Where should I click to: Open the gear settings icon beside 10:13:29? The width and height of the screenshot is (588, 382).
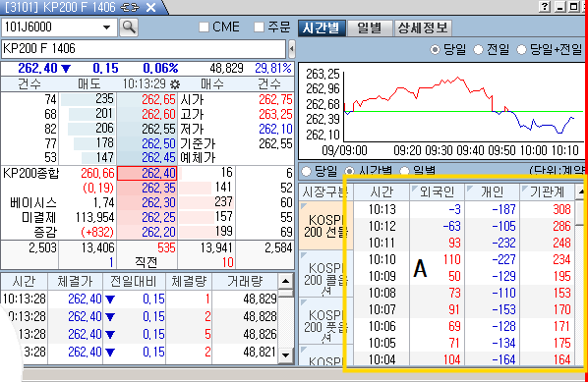click(x=175, y=84)
